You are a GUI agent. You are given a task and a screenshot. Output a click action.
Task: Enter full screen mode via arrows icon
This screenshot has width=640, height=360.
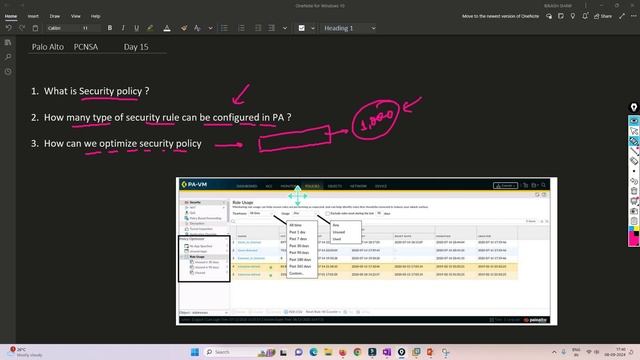(x=622, y=16)
